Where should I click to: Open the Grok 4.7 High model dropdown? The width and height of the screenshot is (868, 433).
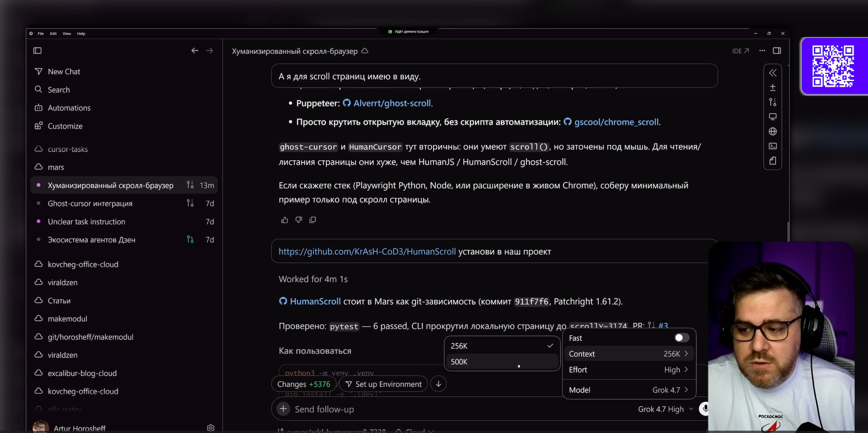665,409
